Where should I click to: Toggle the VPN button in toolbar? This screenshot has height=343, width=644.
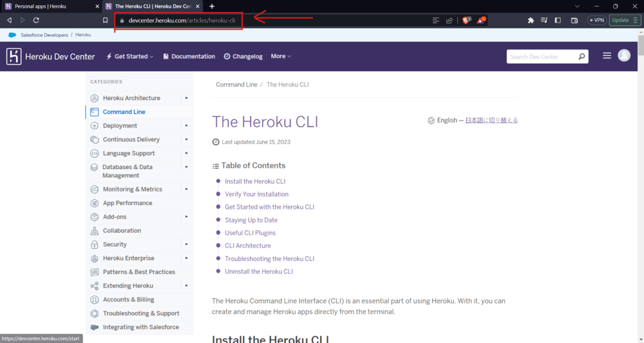click(597, 20)
